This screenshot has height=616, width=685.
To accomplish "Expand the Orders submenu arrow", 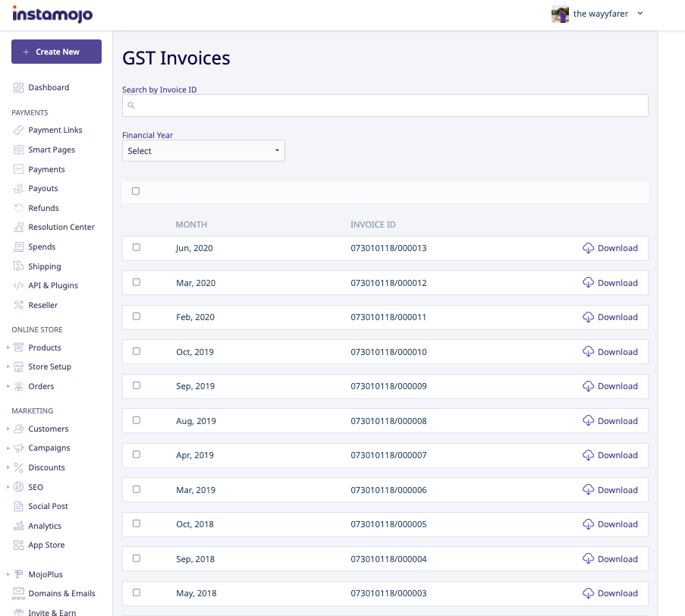I will tap(8, 386).
